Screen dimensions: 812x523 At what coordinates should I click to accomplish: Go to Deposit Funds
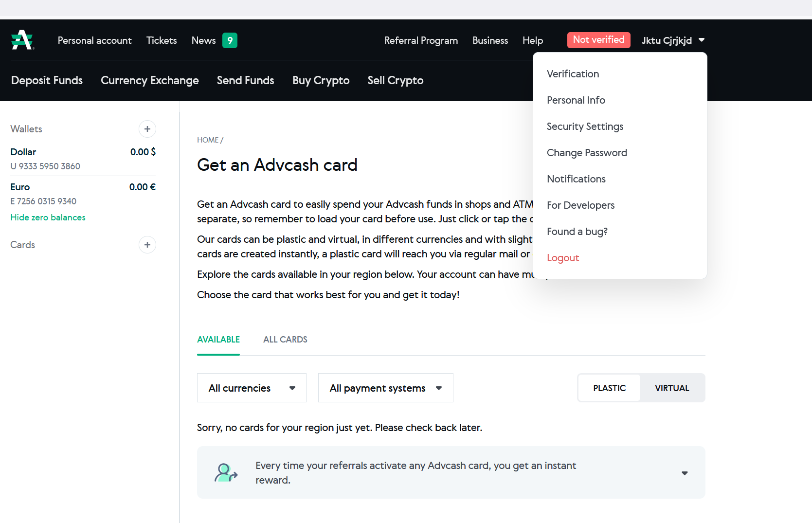click(47, 80)
